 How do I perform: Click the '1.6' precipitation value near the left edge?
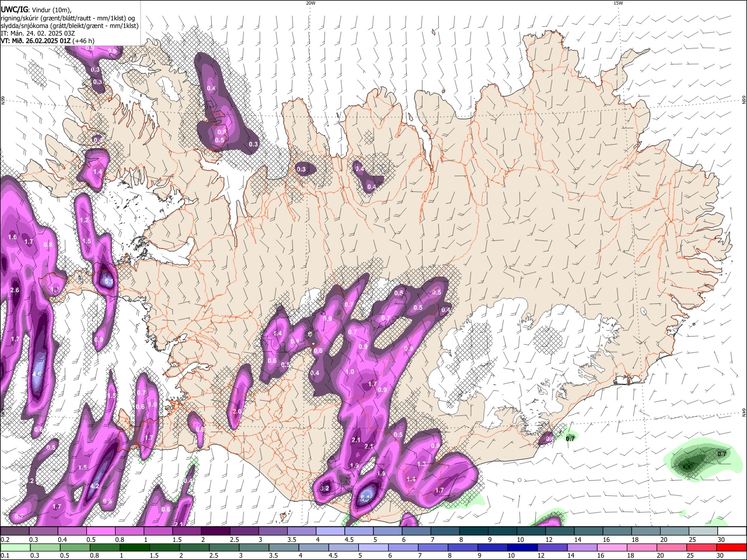click(x=13, y=237)
